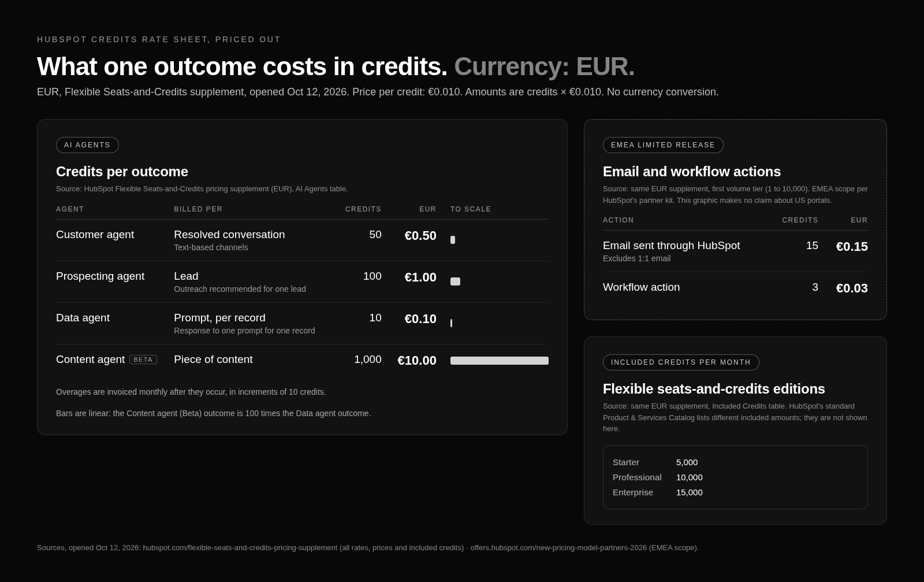Click the €0.03 workflow price
This screenshot has height=582, width=924.
coord(852,288)
